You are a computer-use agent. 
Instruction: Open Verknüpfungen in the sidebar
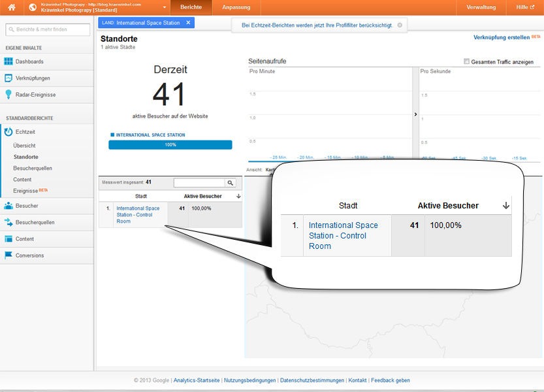click(x=46, y=78)
